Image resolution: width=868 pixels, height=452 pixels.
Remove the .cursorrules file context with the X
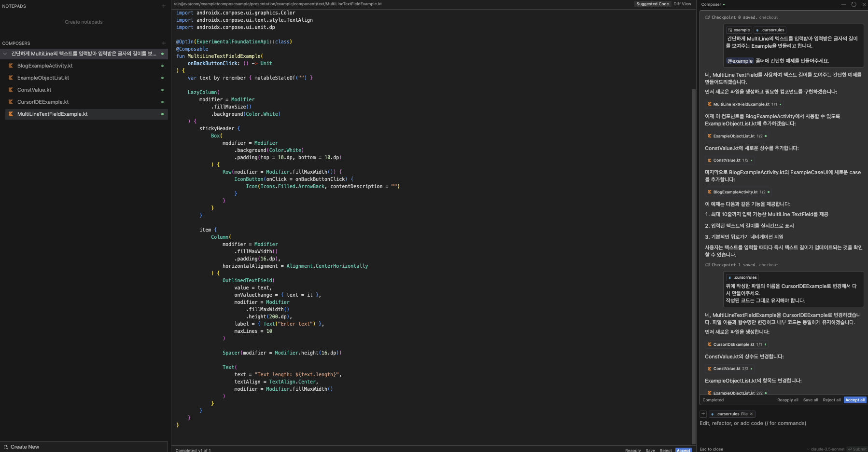[751, 414]
